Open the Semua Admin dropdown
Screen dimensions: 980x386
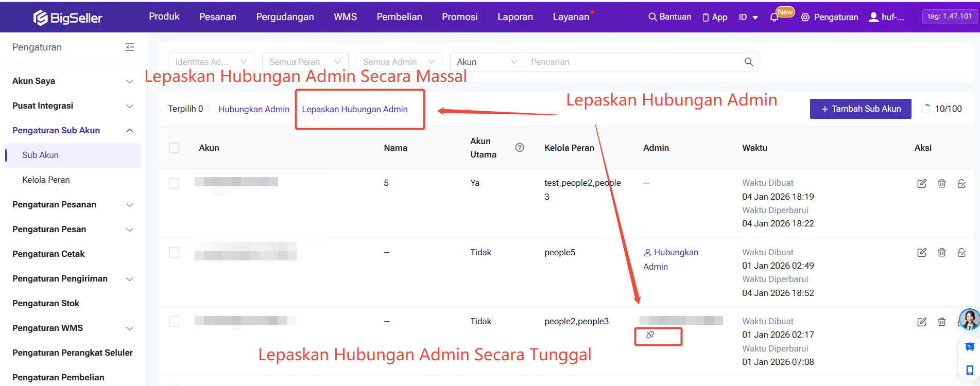[x=399, y=62]
